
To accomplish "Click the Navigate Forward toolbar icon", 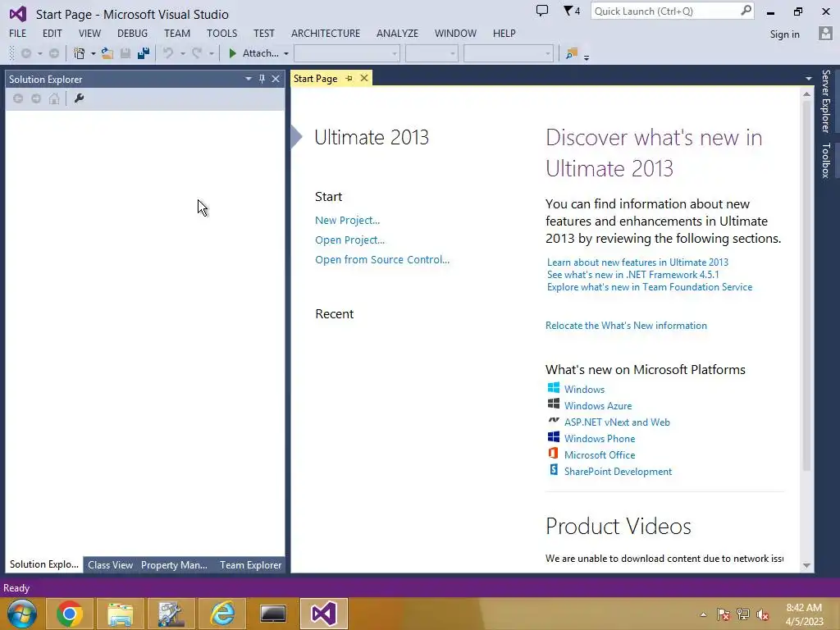I will [x=54, y=53].
